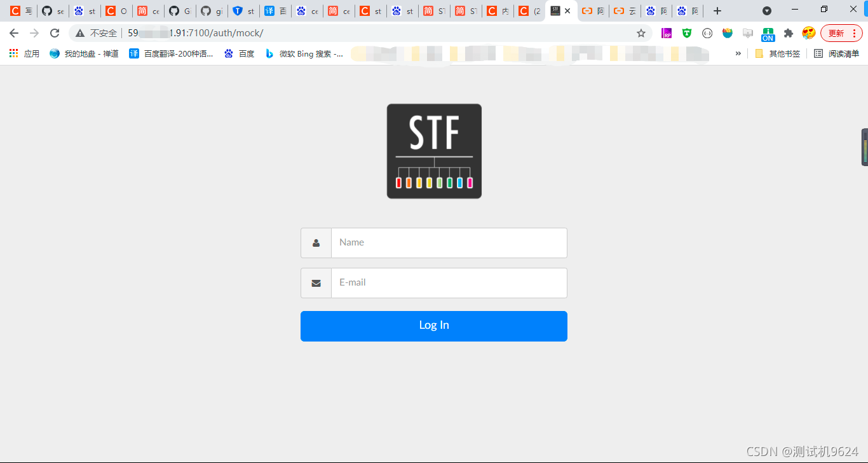Open the 百度翻译 bookmark
The height and width of the screenshot is (463, 868).
pos(172,53)
